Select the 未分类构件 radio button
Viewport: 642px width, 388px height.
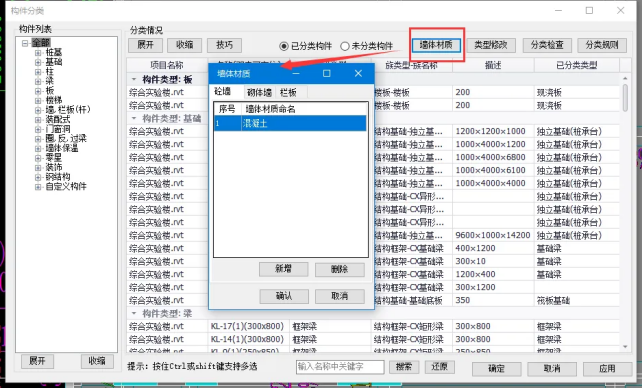[x=345, y=46]
